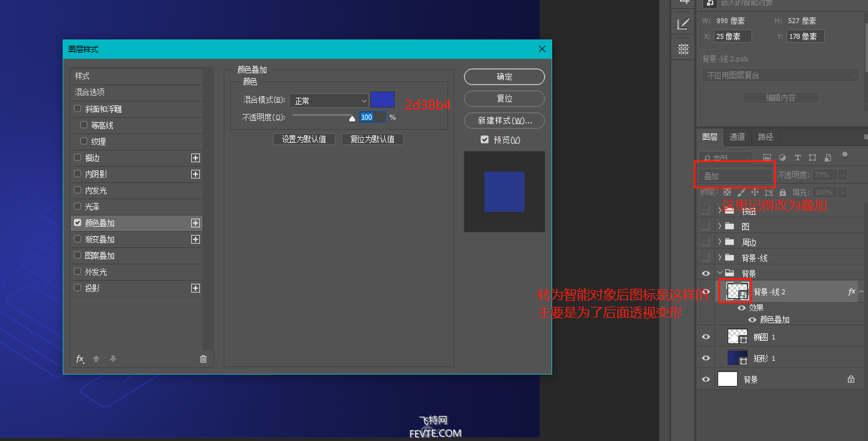The height and width of the screenshot is (441, 868).
Task: Enable the 斜面和浮雕 checkbox
Action: click(x=78, y=109)
